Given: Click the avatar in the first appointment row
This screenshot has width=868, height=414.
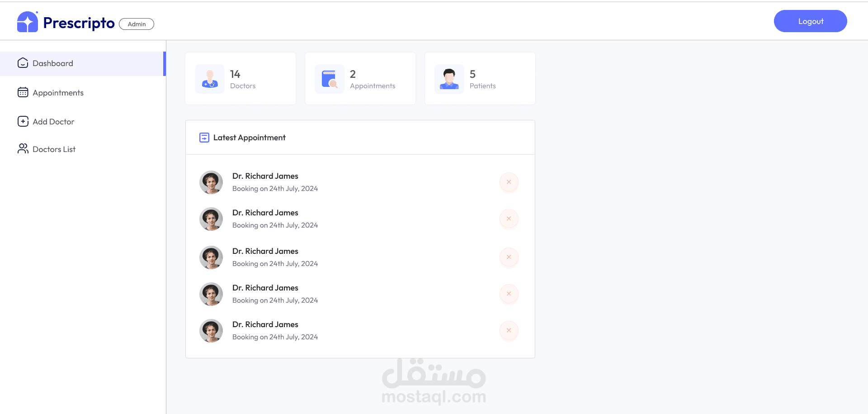Looking at the screenshot, I should tap(211, 182).
